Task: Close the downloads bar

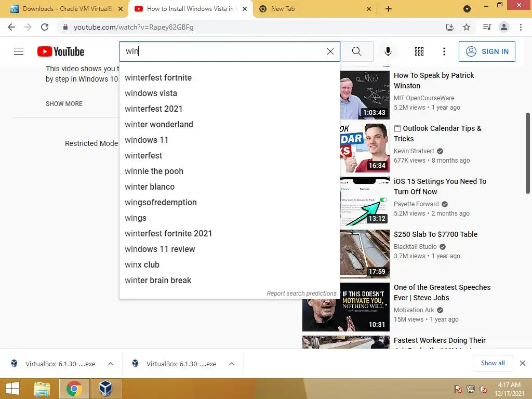Action: (x=523, y=363)
